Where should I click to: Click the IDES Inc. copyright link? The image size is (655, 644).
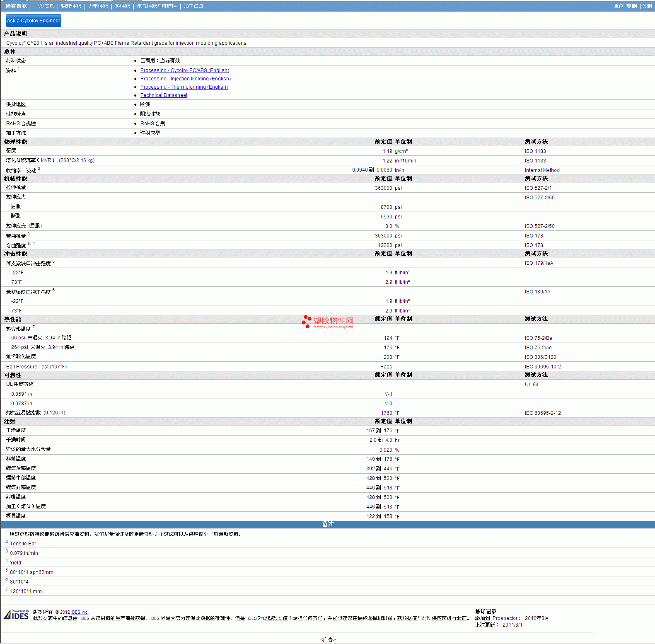pos(80,612)
